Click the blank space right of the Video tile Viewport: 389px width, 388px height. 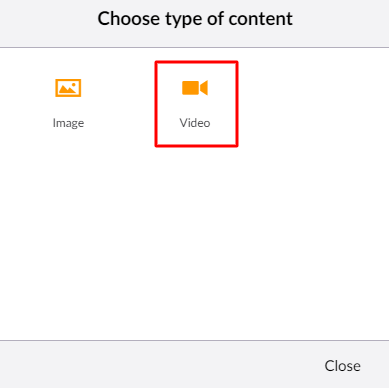coord(313,104)
